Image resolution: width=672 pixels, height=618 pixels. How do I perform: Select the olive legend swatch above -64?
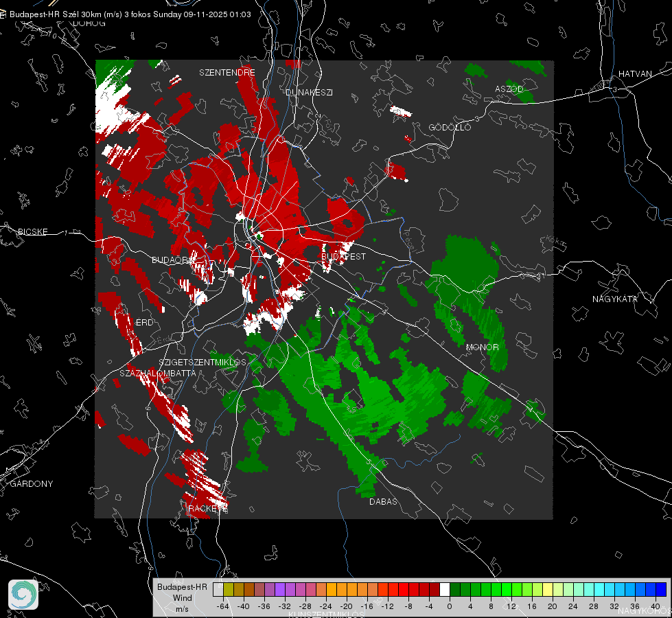point(229,590)
